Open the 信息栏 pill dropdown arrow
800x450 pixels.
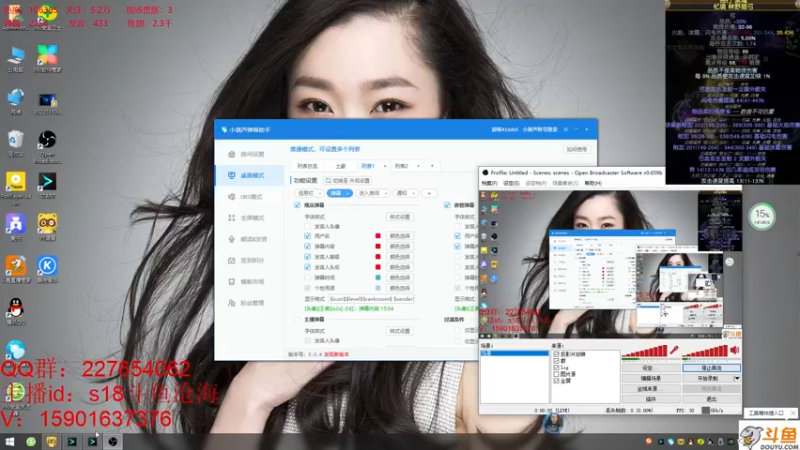[320, 193]
